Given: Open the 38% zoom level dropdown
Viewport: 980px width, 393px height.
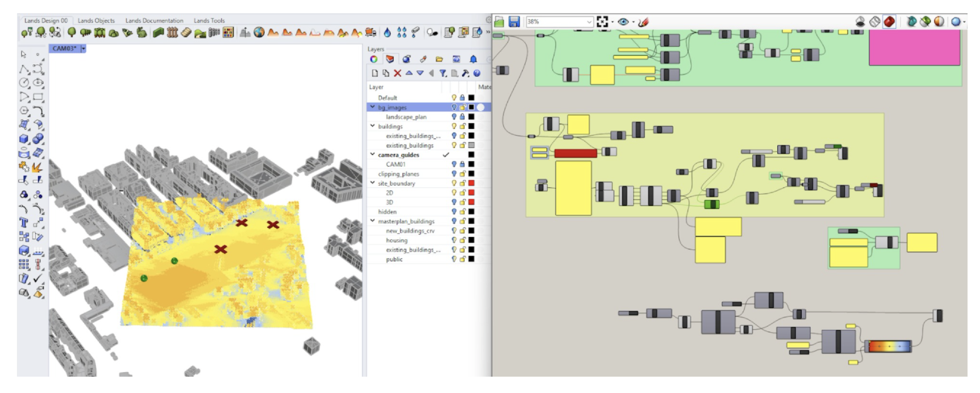Looking at the screenshot, I should coord(589,22).
